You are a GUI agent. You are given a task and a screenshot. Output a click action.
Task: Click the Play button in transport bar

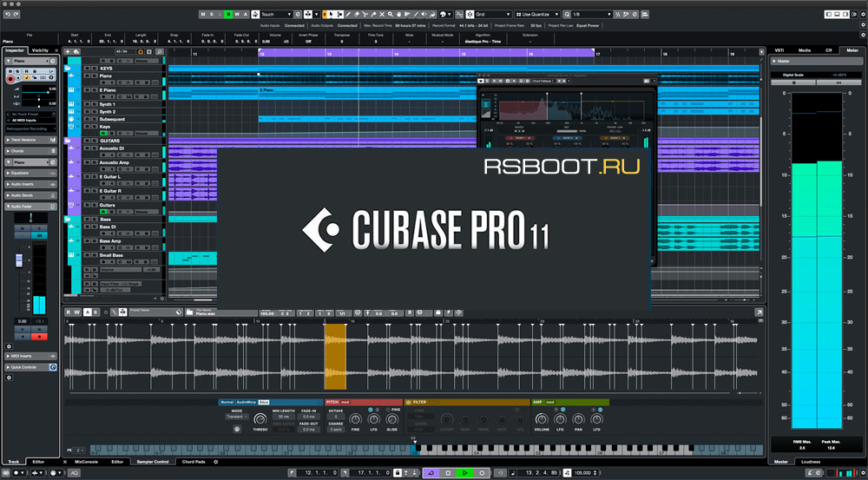(x=464, y=473)
